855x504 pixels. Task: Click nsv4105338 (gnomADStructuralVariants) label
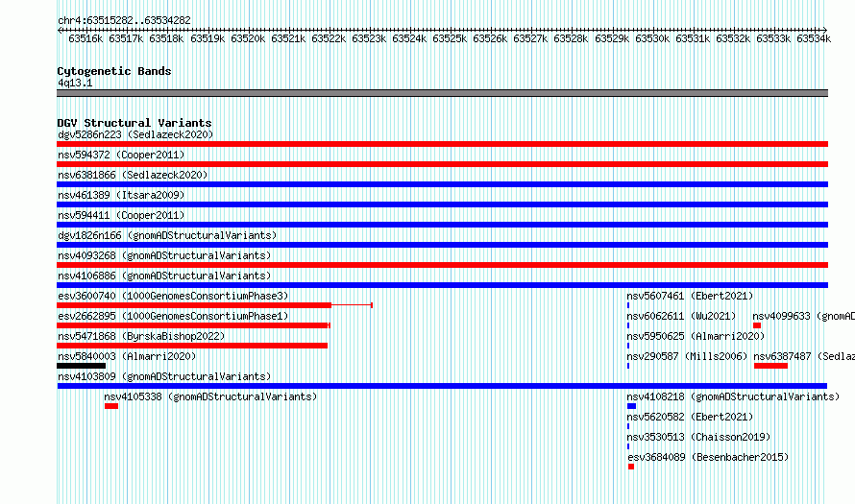click(x=210, y=396)
